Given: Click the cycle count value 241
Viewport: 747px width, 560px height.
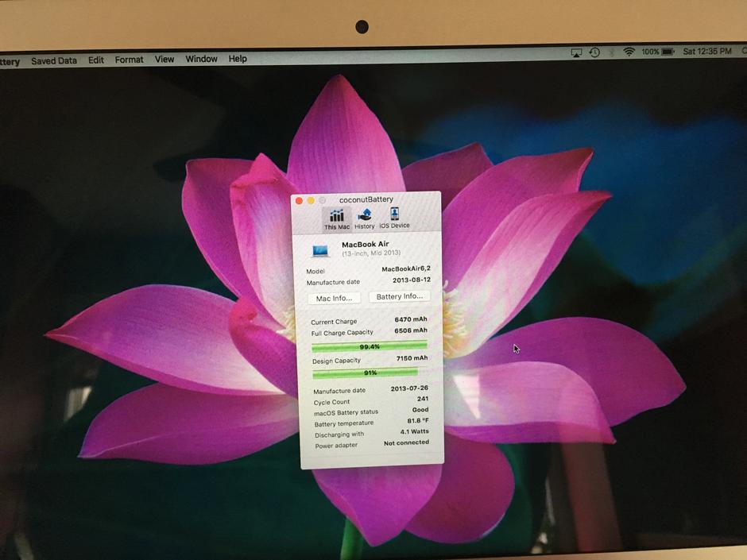Looking at the screenshot, I should 423,399.
